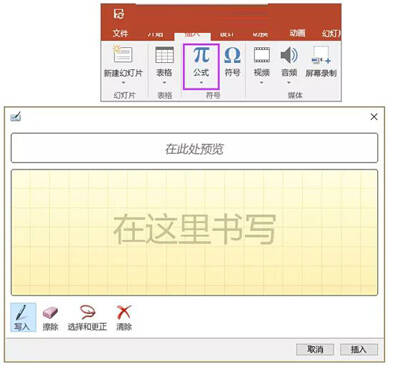This screenshot has height=369, width=400.
Task: Select the 写入 pen write tool
Action: [x=23, y=317]
